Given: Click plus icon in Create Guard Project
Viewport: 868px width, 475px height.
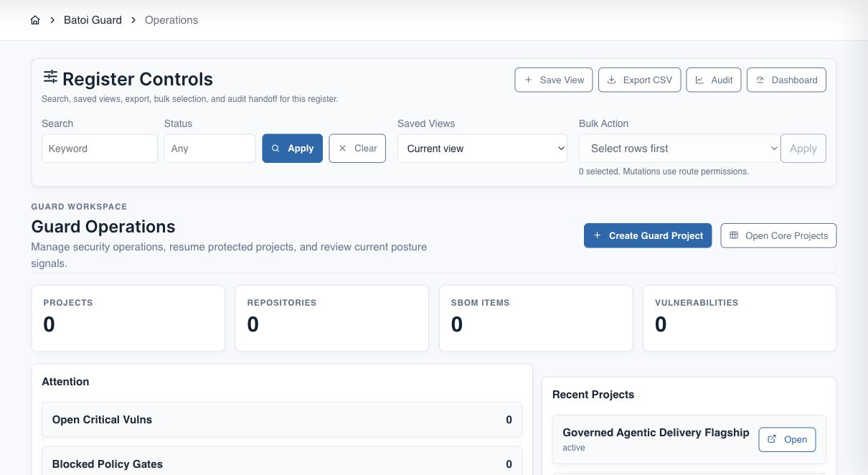Looking at the screenshot, I should point(597,235).
